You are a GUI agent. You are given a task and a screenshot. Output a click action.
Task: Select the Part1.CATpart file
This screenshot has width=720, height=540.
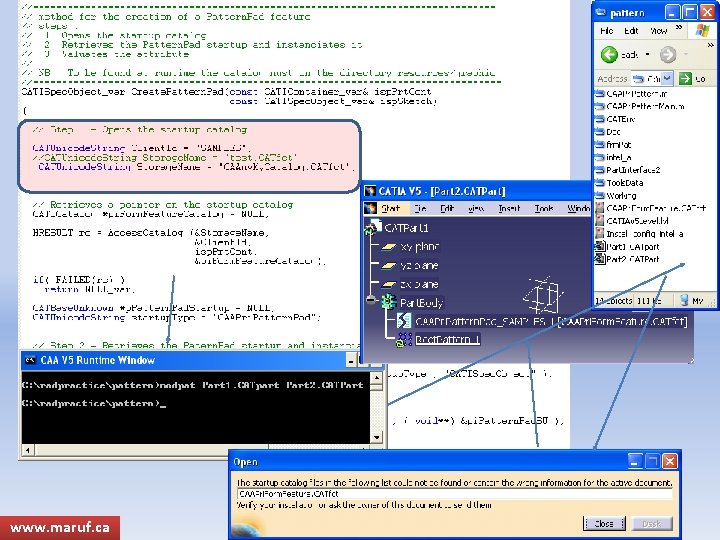point(627,247)
